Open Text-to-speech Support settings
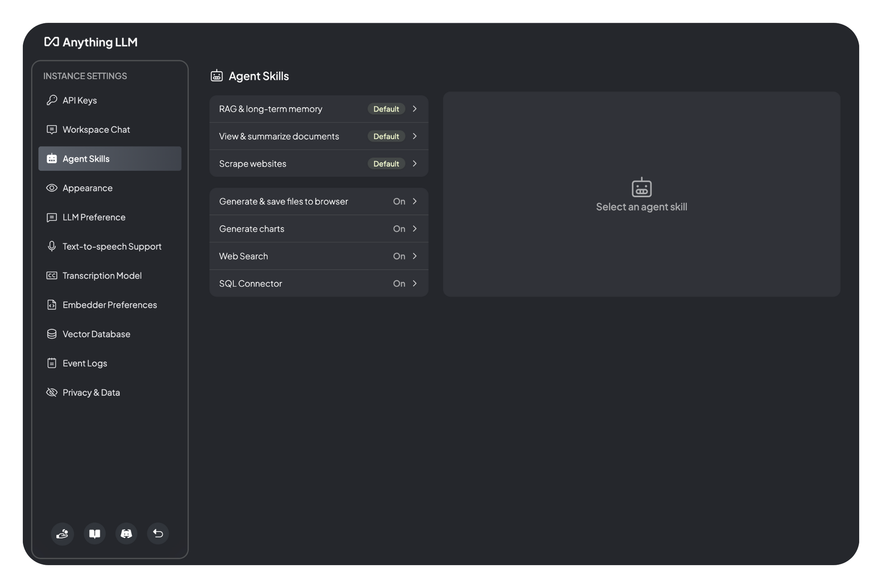The height and width of the screenshot is (588, 882). [110, 246]
